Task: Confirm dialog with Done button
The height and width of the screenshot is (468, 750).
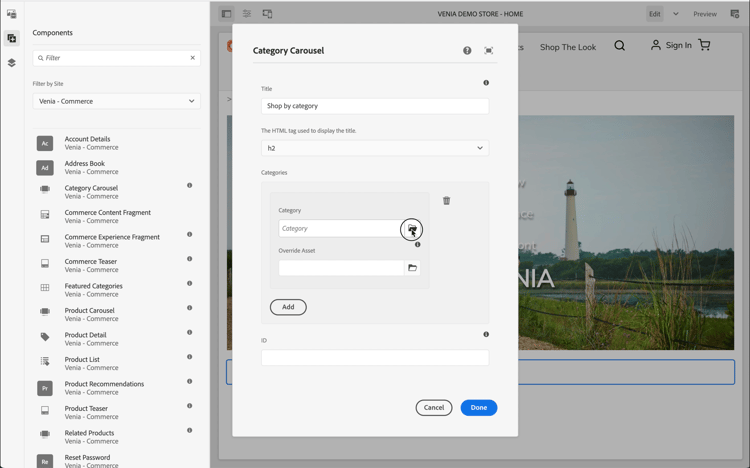Action: (x=479, y=408)
